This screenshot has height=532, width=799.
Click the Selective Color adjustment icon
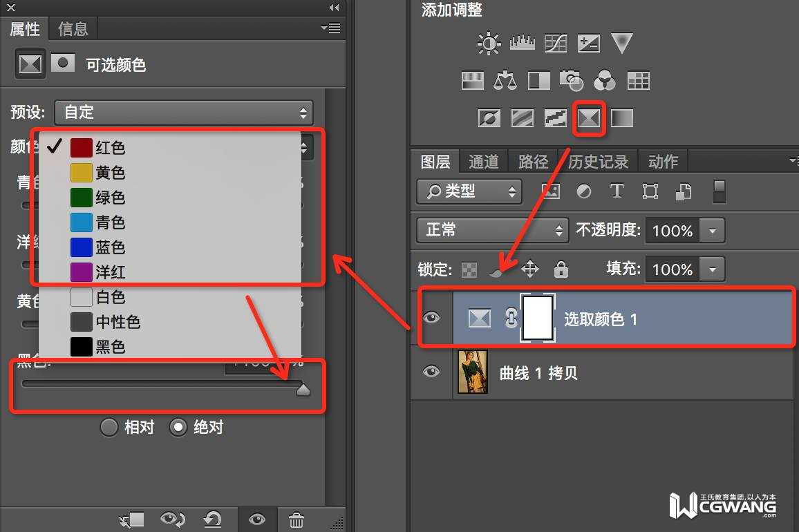coord(589,118)
